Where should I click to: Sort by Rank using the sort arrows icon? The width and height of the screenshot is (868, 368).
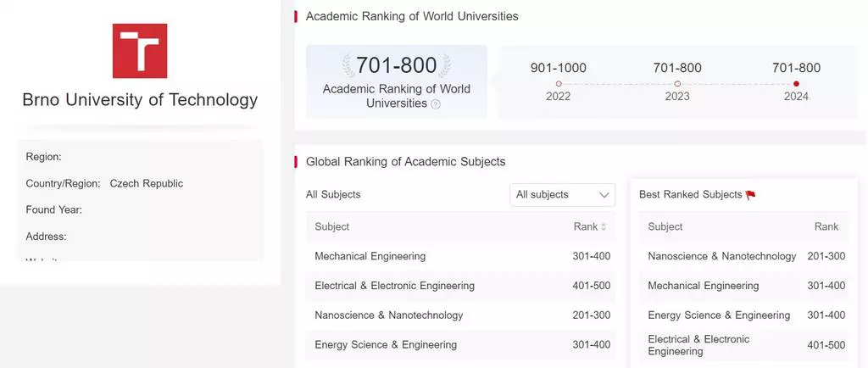click(604, 227)
